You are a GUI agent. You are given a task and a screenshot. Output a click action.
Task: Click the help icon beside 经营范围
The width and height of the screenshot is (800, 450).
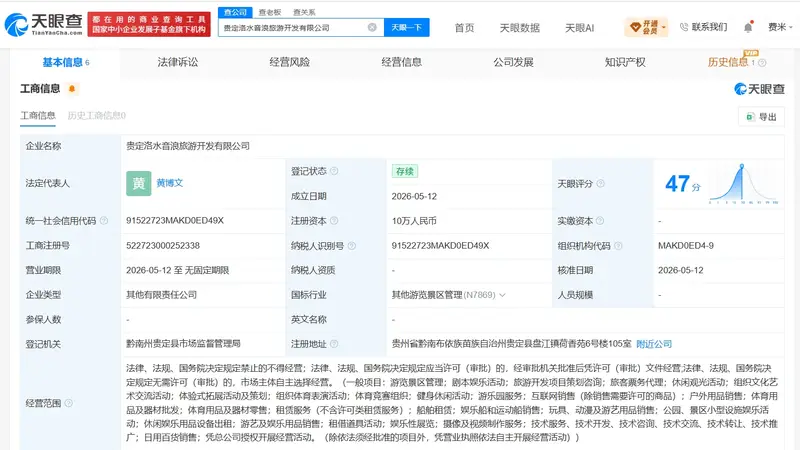pyautogui.click(x=69, y=403)
